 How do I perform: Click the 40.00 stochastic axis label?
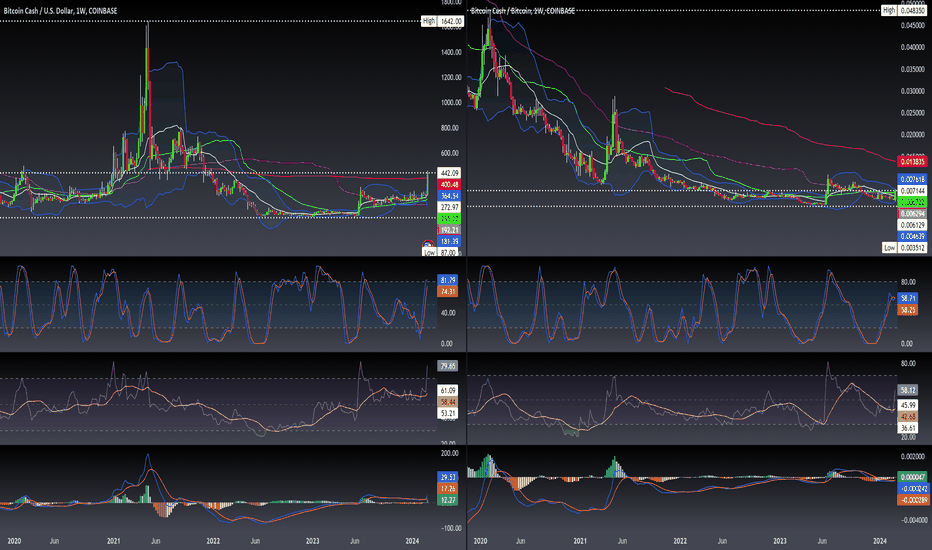446,313
